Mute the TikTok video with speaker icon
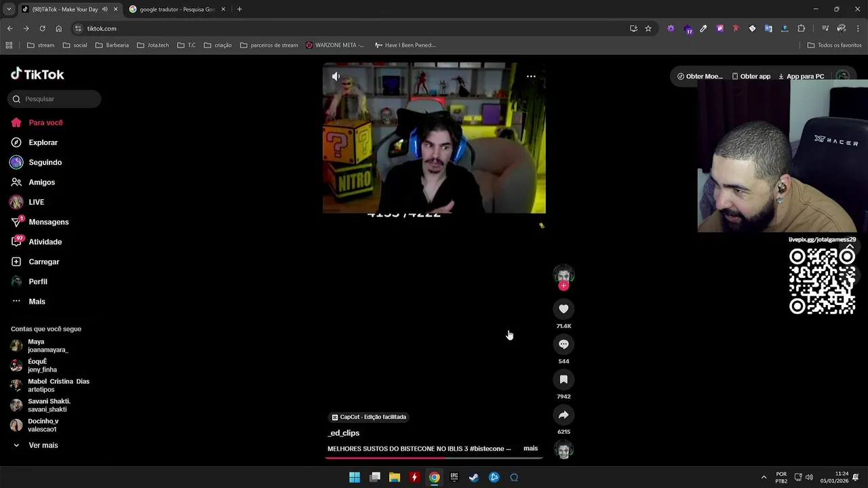 pos(336,77)
